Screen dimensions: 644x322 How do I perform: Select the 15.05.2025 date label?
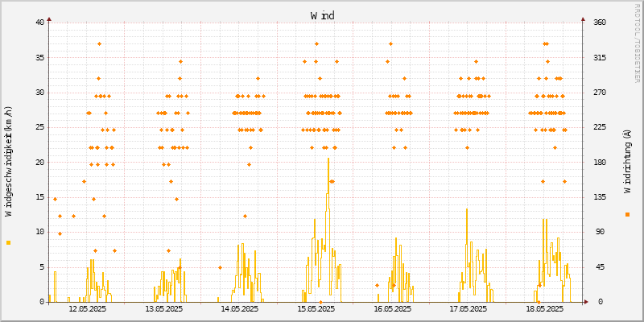click(x=316, y=308)
